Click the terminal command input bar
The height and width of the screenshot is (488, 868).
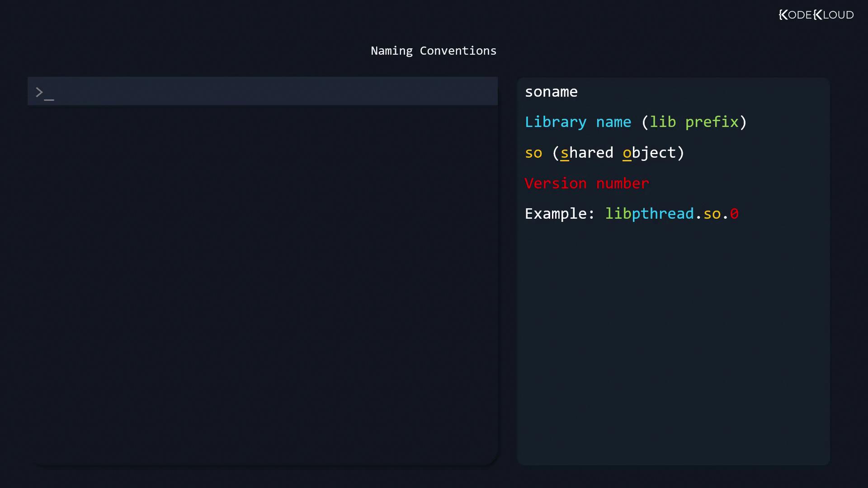(x=271, y=91)
